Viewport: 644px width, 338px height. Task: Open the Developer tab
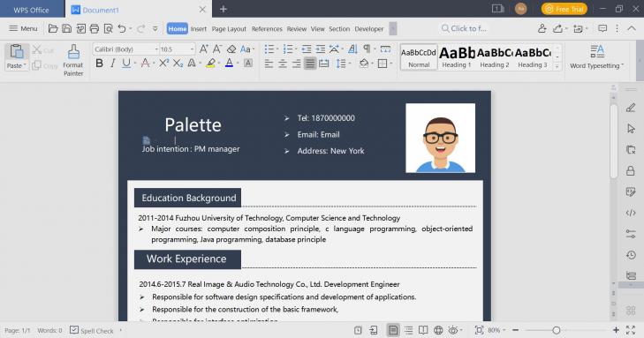[x=369, y=29]
